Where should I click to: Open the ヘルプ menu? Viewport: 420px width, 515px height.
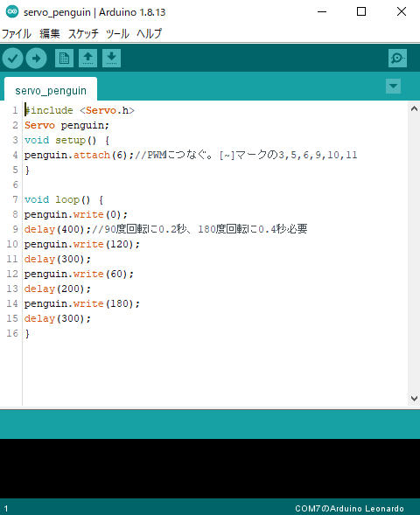[150, 33]
